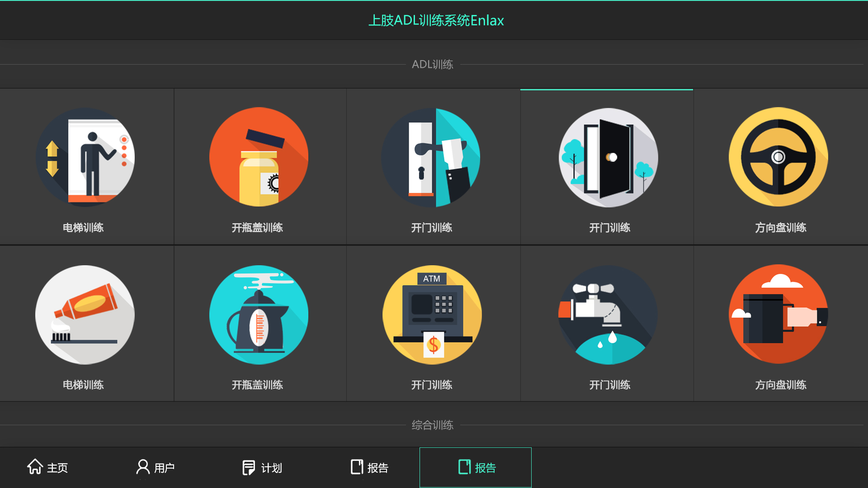Viewport: 868px width, 488px height.
Task: Click the highlighted green 报告 tab
Action: pos(476,468)
